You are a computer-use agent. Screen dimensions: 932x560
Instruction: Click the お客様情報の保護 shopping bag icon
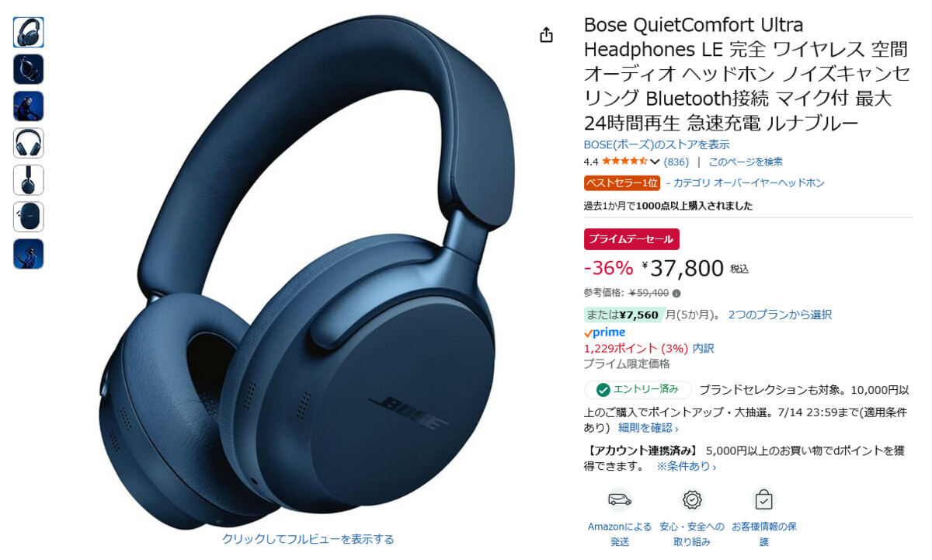(763, 499)
